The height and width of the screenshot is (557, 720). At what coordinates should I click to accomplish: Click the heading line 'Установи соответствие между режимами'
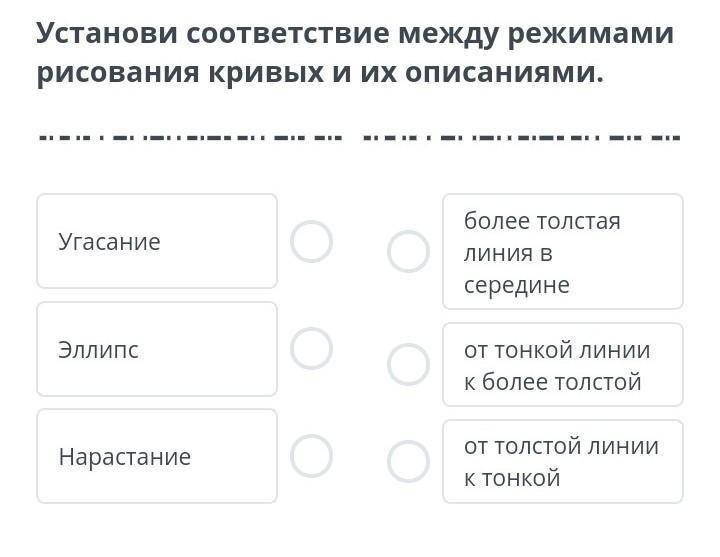tap(355, 33)
